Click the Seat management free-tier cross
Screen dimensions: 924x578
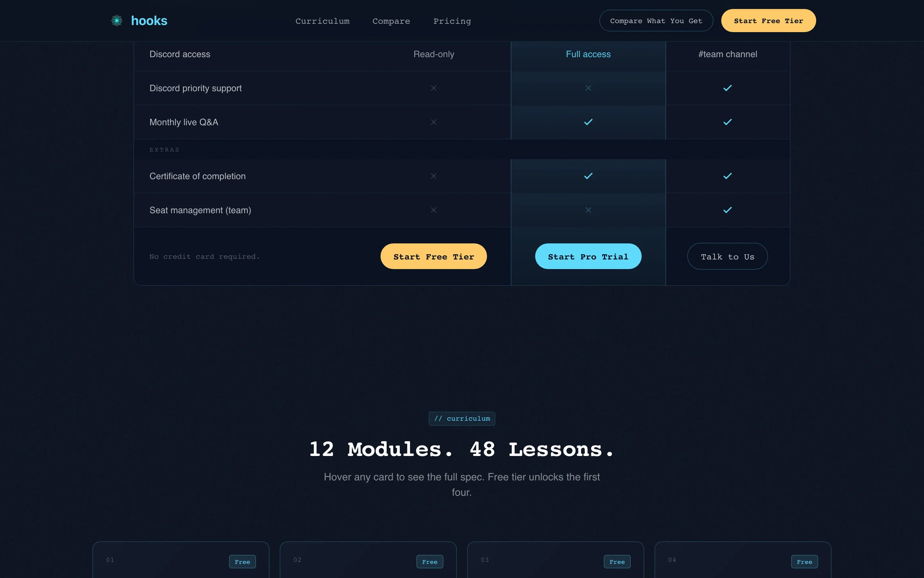coord(434,210)
